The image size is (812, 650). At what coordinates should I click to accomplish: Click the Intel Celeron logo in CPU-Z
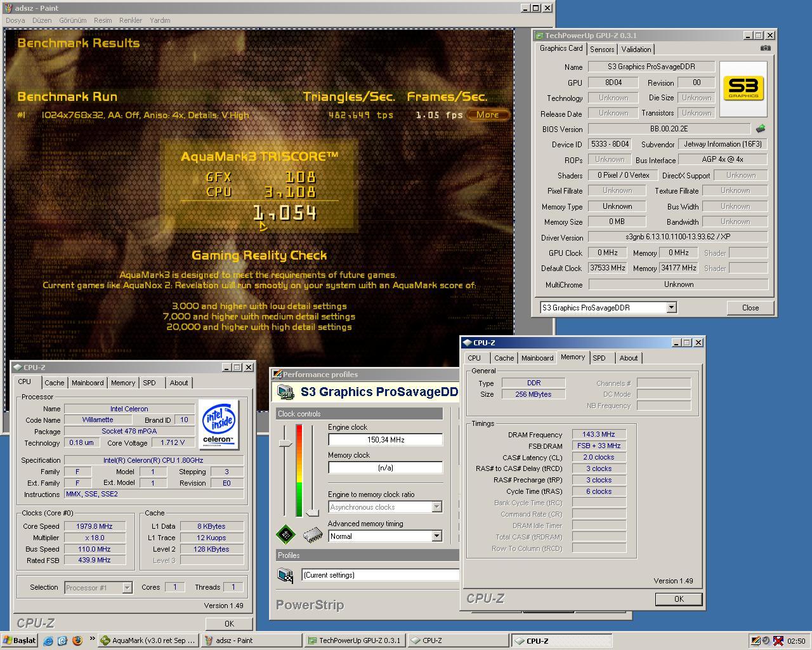click(219, 424)
